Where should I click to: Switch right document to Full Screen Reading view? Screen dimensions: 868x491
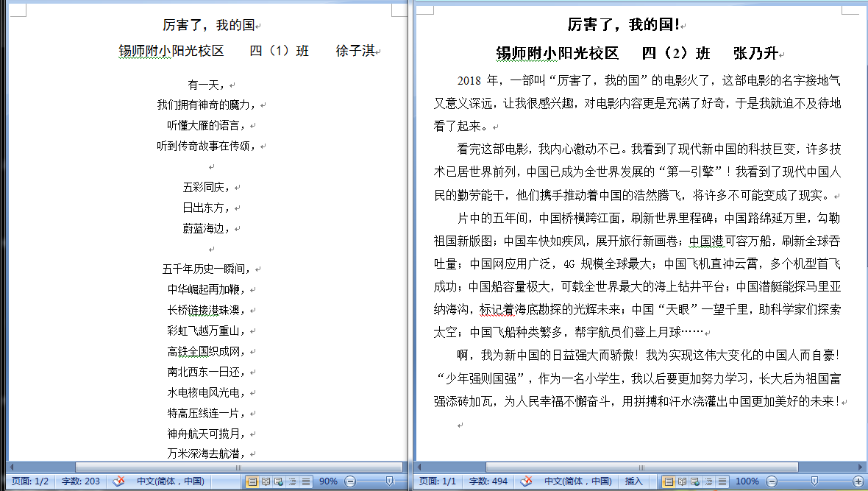[x=682, y=481]
